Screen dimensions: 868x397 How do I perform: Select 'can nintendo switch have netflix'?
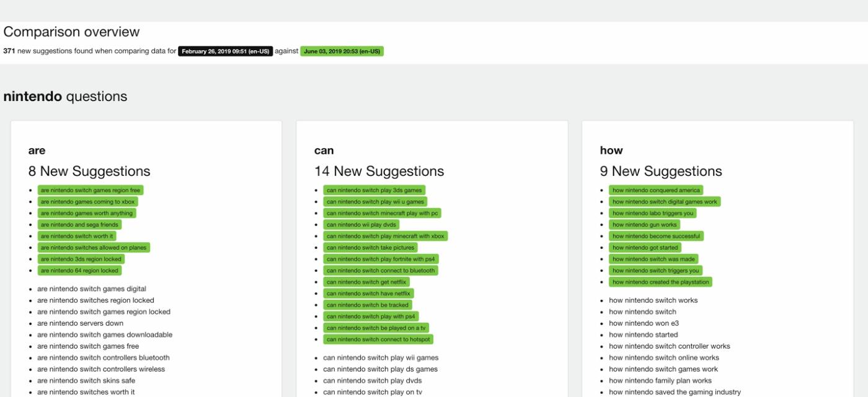coord(368,294)
